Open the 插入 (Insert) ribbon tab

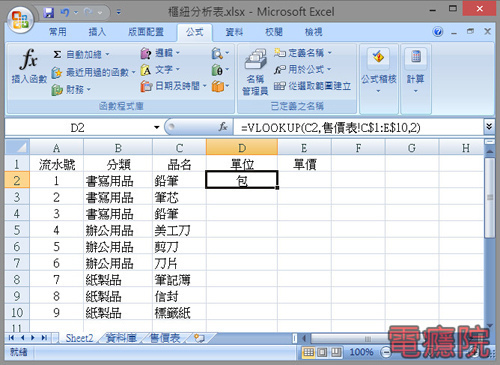(97, 32)
